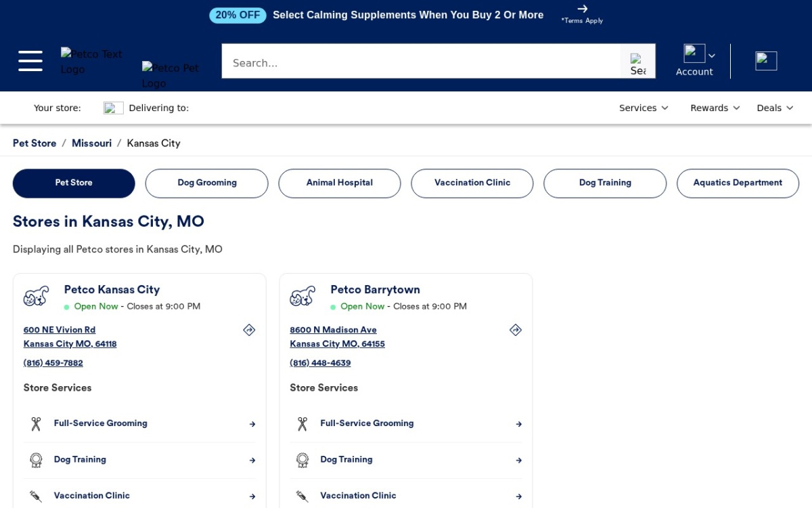Click arrow beside Kansas City Full-Service Grooming
This screenshot has height=508, width=812.
coord(252,424)
